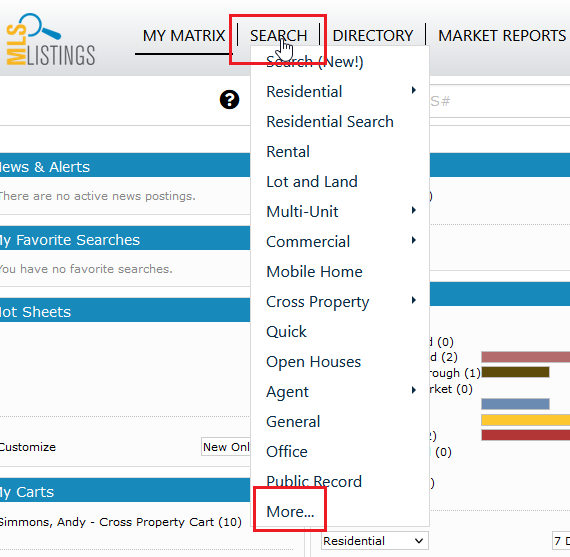Viewport: 570px width, 557px height.
Task: Click 'There are no active news postings.' text
Action: [98, 196]
